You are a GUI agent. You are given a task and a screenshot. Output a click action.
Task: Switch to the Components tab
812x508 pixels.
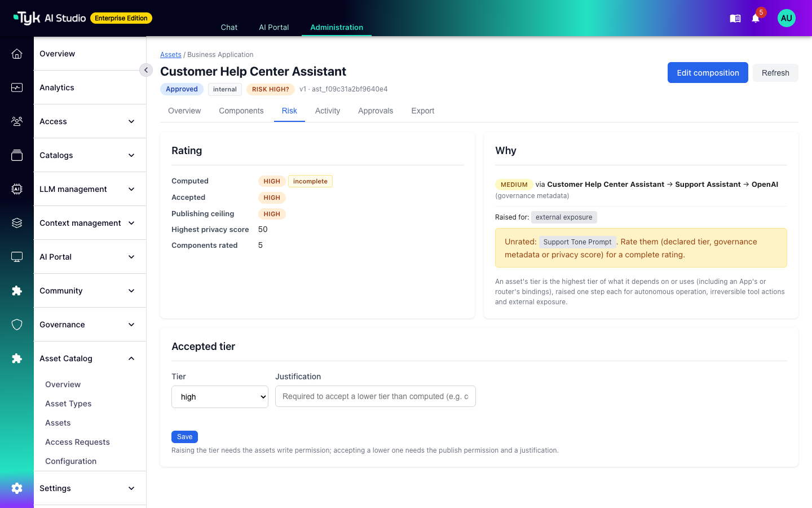(241, 111)
